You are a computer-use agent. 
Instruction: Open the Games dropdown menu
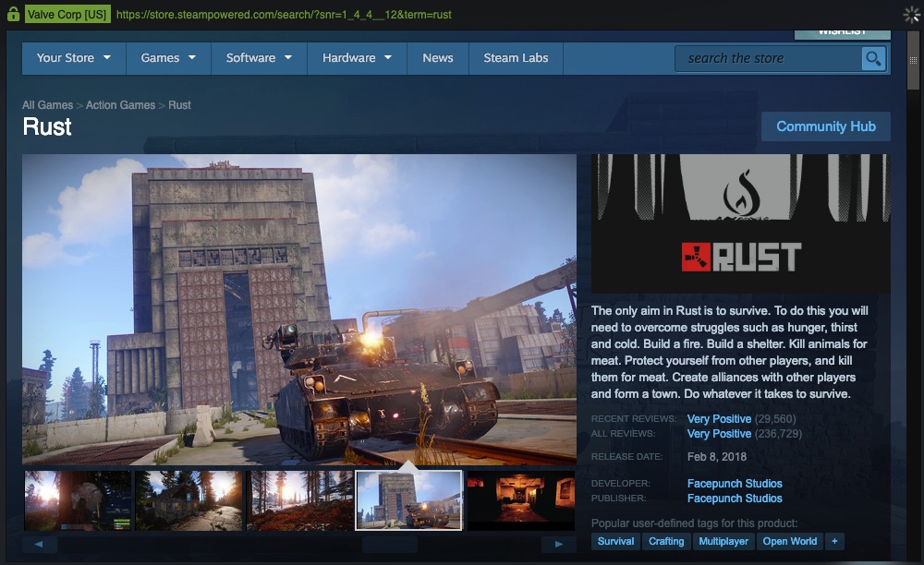[x=168, y=58]
